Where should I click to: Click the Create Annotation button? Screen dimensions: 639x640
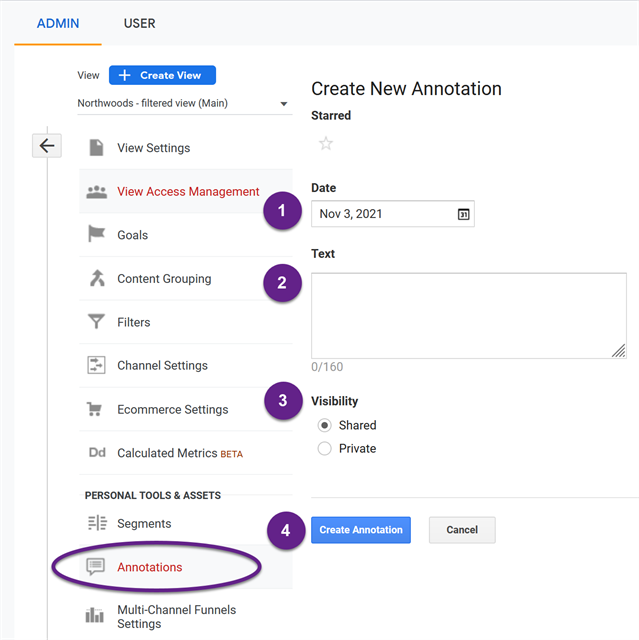[361, 530]
